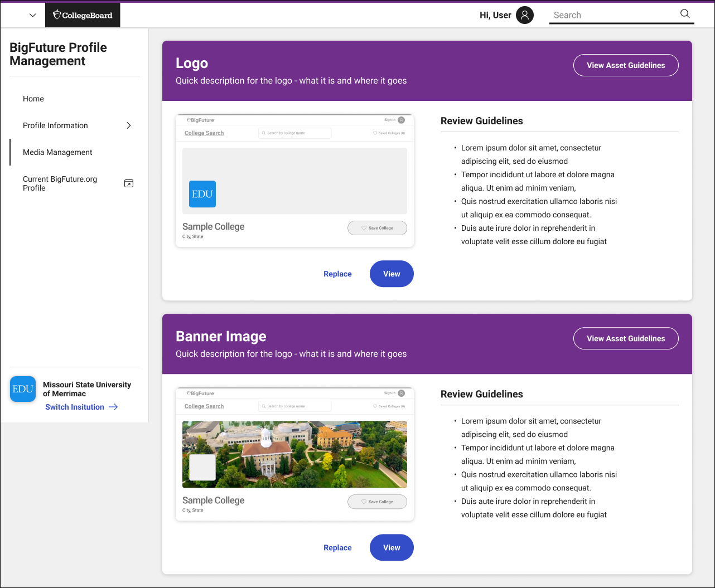Click View Asset Guidelines in Banner Image section
Screen dimensions: 715x588
(626, 338)
